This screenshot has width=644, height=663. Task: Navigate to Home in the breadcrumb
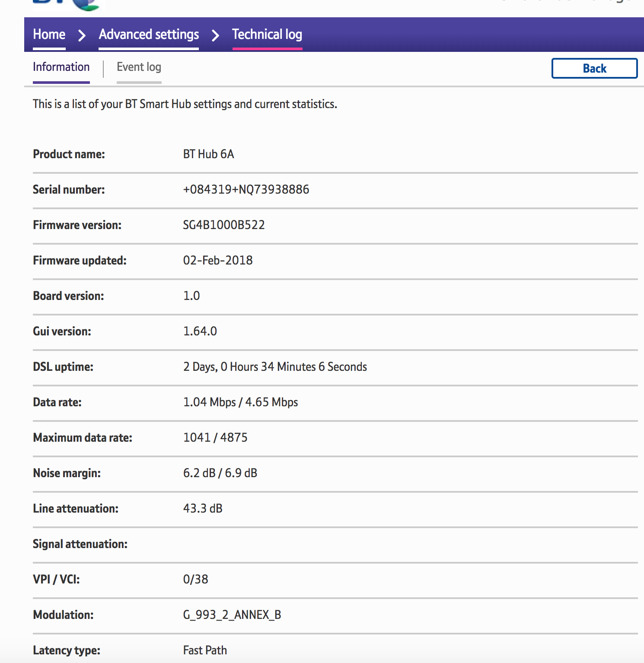49,35
